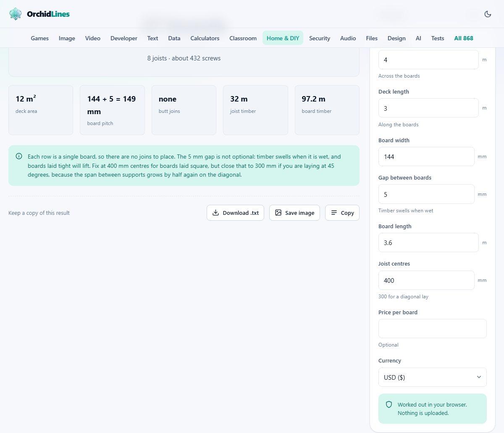The image size is (504, 433).
Task: Click the image icon in Save image
Action: [278, 213]
